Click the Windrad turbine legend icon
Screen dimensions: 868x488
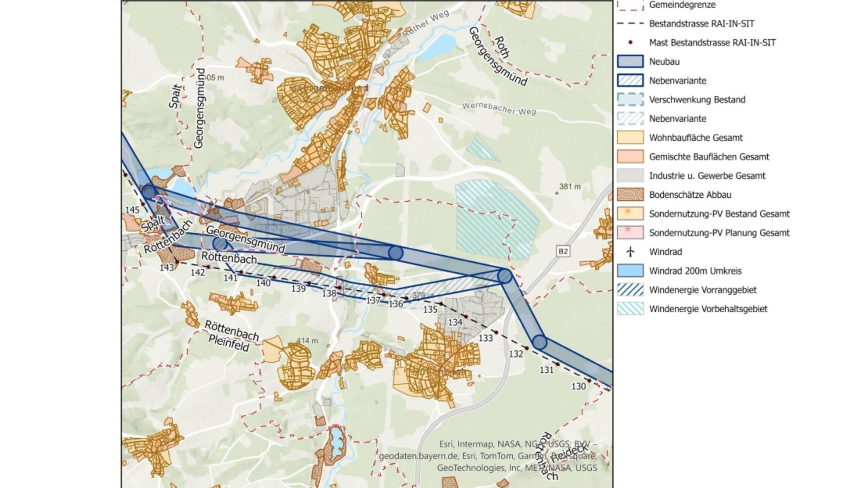630,252
